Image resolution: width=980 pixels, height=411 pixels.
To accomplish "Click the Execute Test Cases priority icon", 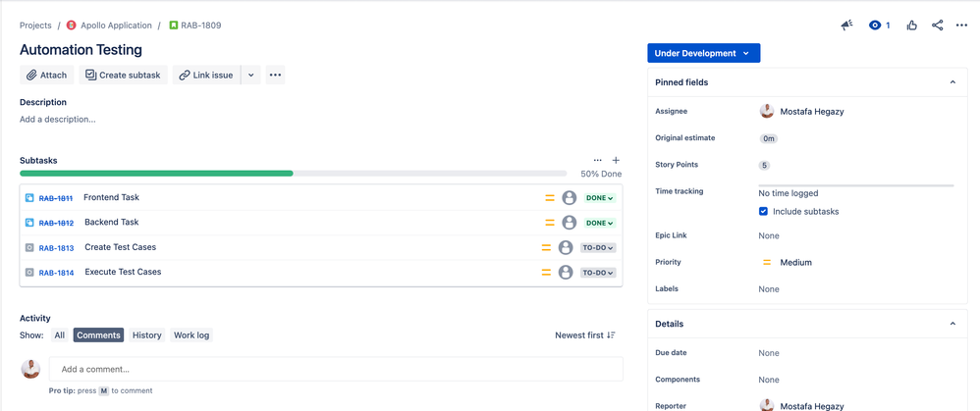I will coord(546,273).
